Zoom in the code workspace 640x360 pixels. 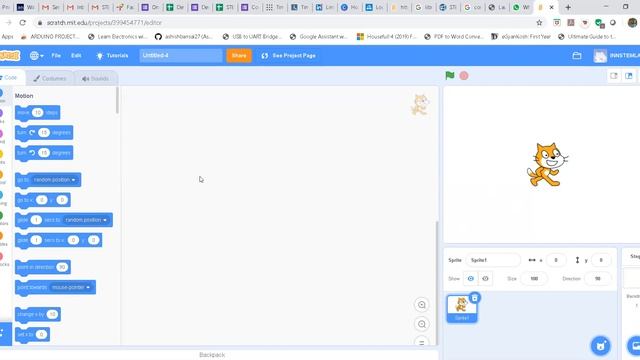pyautogui.click(x=422, y=305)
